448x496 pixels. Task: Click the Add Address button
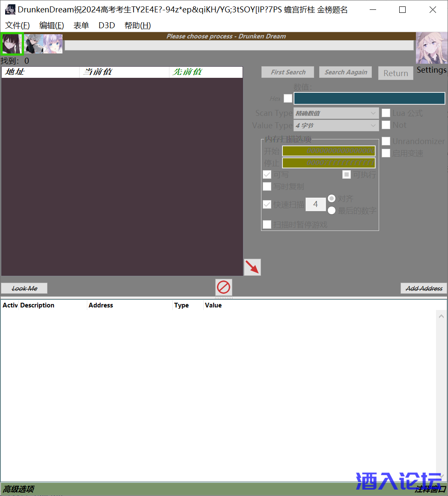click(424, 289)
